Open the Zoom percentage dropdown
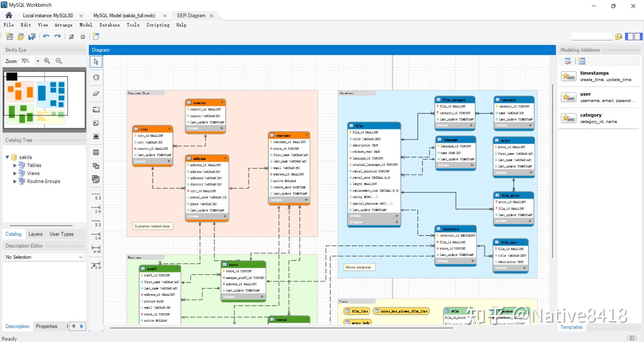This screenshot has height=342, width=644. pyautogui.click(x=37, y=61)
